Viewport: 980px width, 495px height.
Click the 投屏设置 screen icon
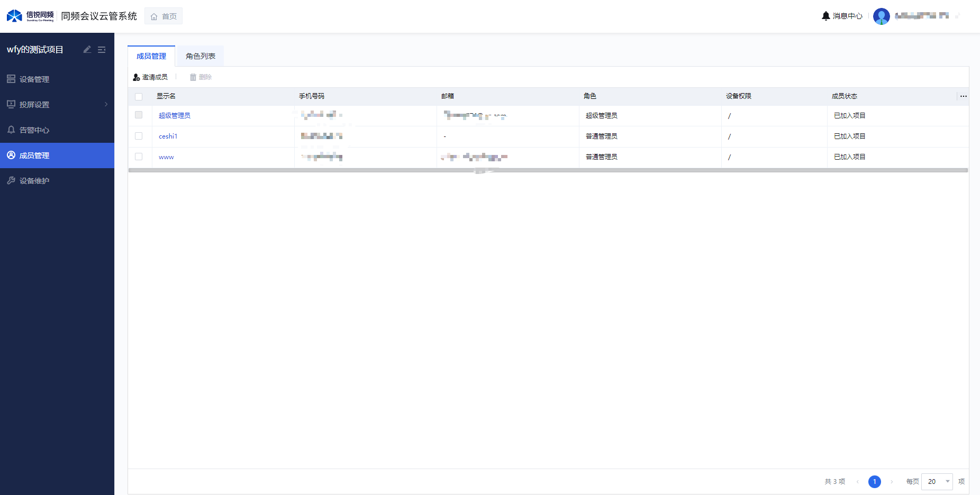(x=11, y=104)
